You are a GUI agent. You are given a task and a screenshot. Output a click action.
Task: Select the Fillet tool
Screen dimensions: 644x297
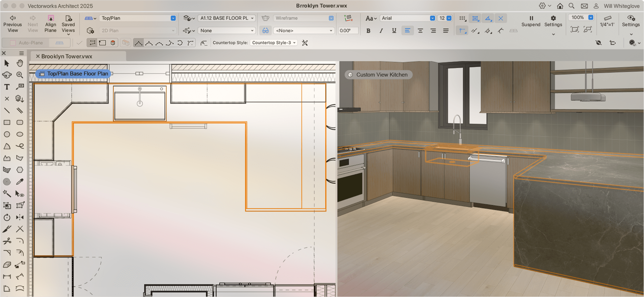pos(20,241)
